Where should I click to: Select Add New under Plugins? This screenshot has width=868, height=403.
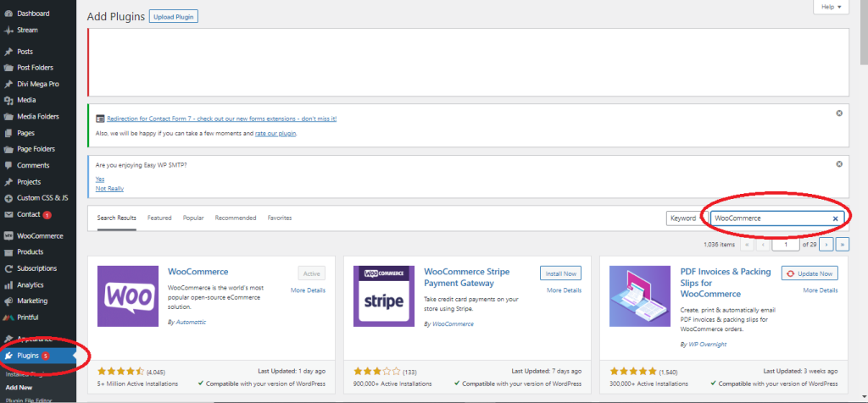click(x=19, y=388)
